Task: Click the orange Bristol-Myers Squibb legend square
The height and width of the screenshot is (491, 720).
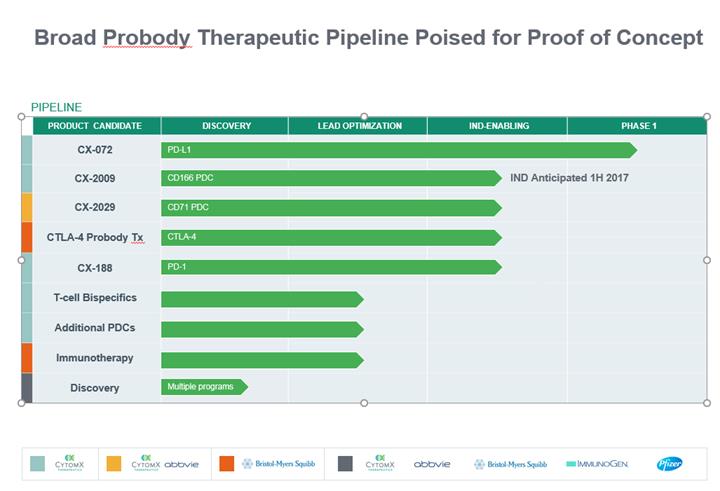Action: [x=226, y=463]
